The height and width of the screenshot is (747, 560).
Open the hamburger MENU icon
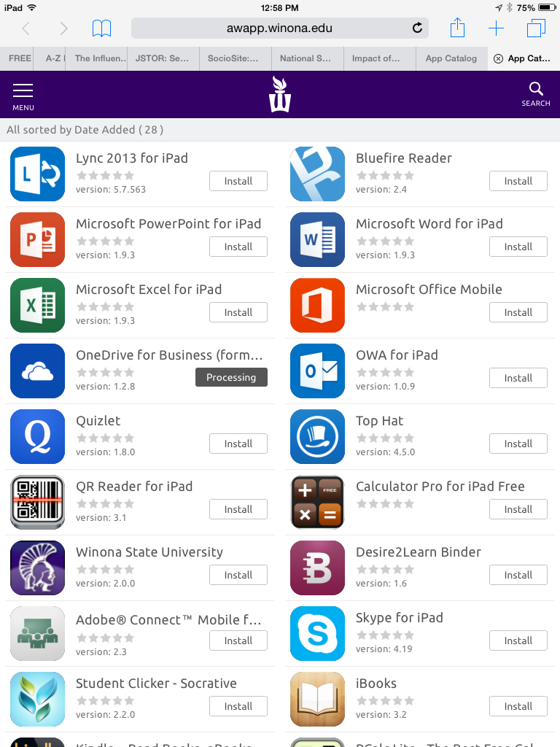pyautogui.click(x=23, y=95)
